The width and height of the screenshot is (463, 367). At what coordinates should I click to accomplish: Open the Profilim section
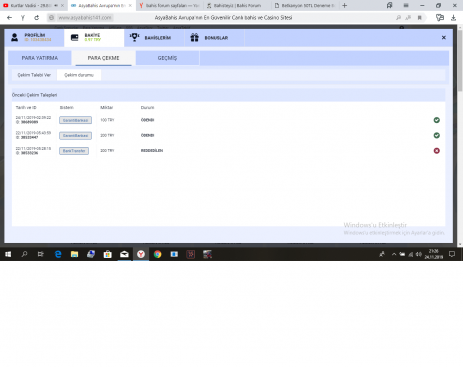(x=34, y=38)
